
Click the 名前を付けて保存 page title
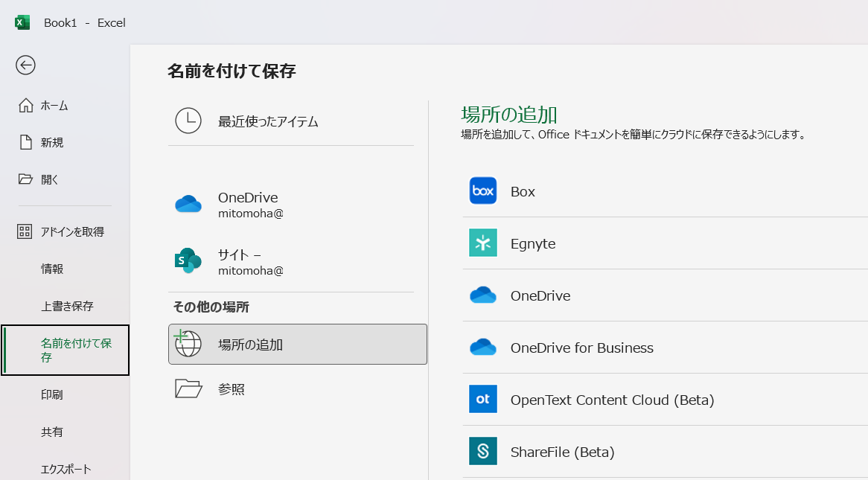pyautogui.click(x=232, y=71)
